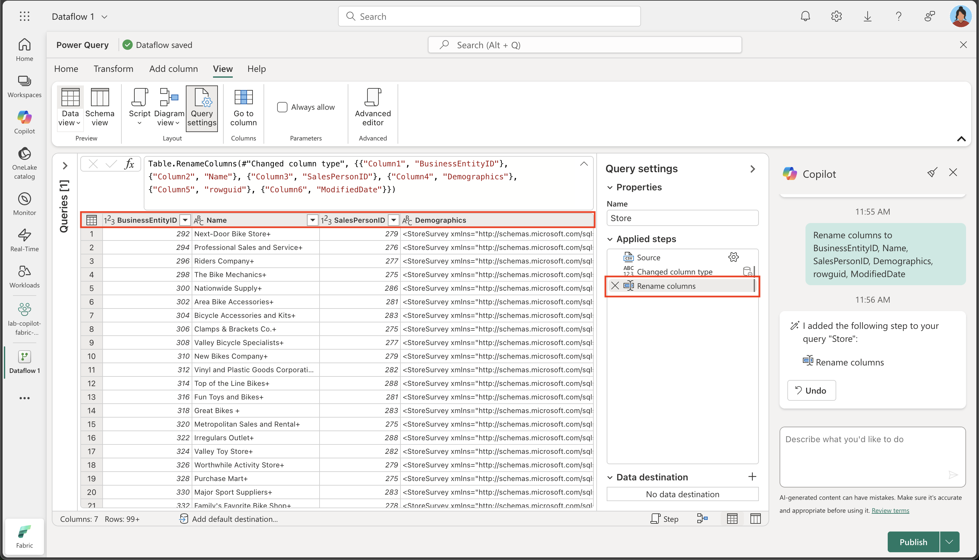Delete the Rename columns step
The height and width of the screenshot is (560, 979).
[x=615, y=286]
